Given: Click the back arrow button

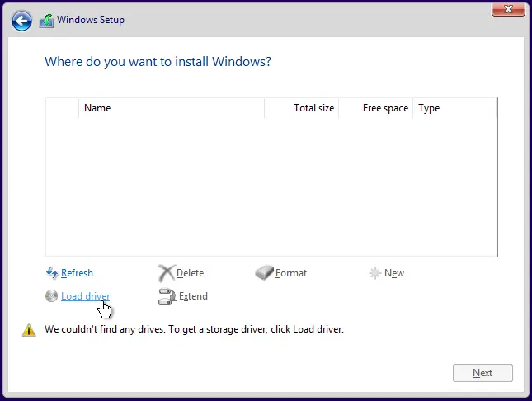Looking at the screenshot, I should 21,21.
